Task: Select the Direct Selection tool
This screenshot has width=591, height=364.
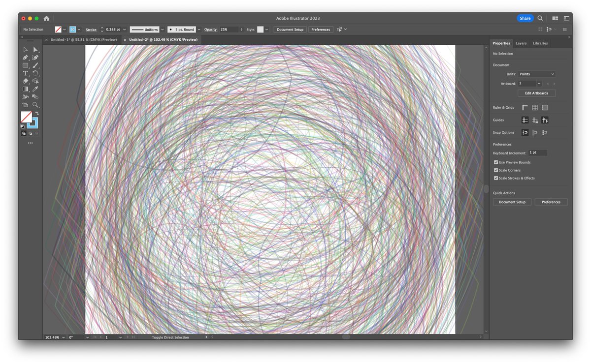Action: [35, 50]
